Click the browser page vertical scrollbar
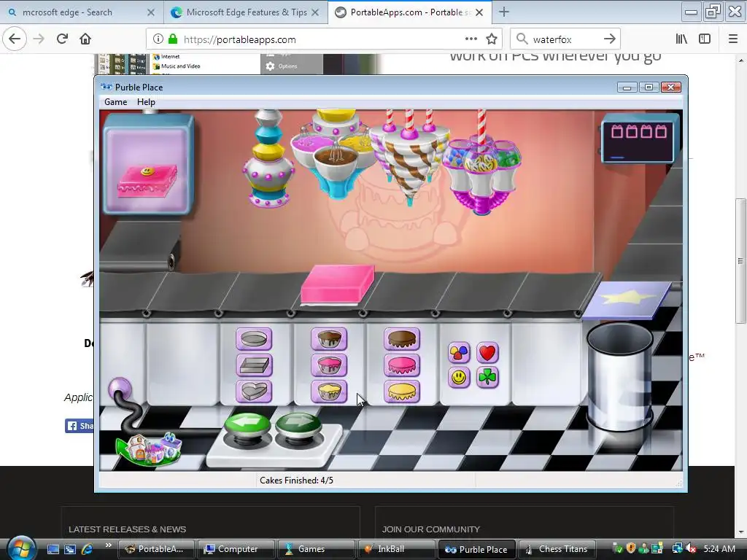 [x=741, y=260]
